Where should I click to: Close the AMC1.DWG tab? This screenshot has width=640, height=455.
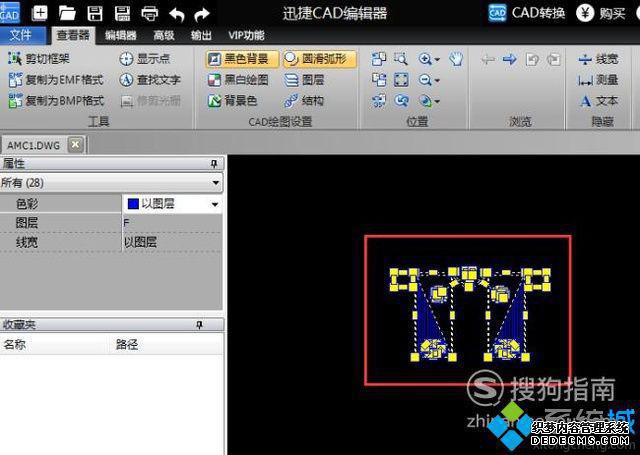click(x=76, y=144)
